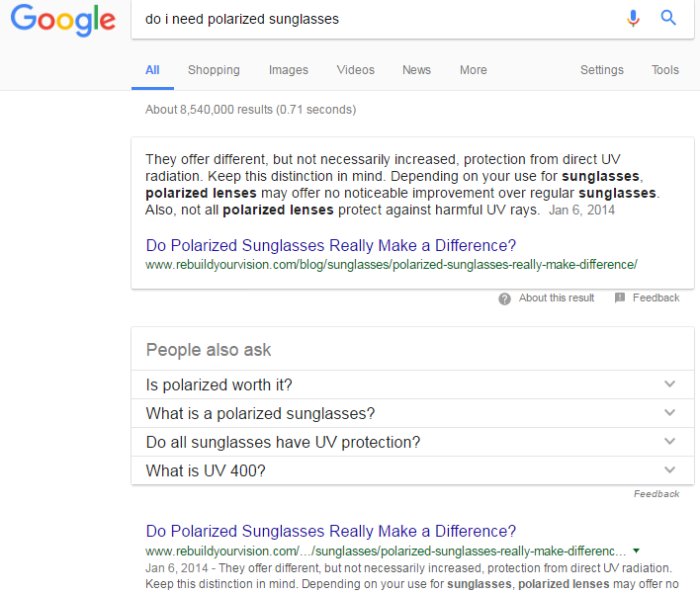Open the More menu
Screen dimensions: 700x595
474,70
